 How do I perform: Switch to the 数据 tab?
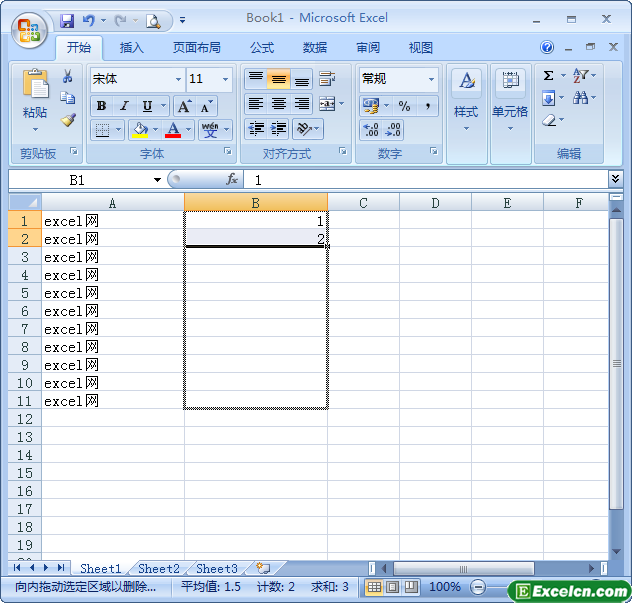click(315, 48)
